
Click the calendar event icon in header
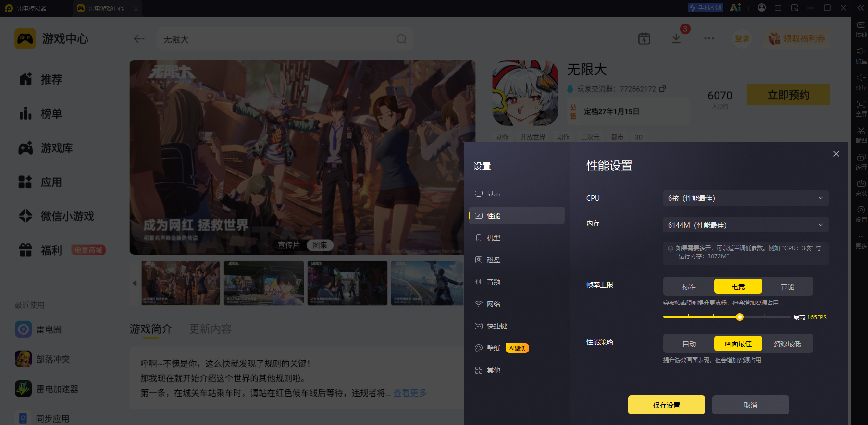644,39
